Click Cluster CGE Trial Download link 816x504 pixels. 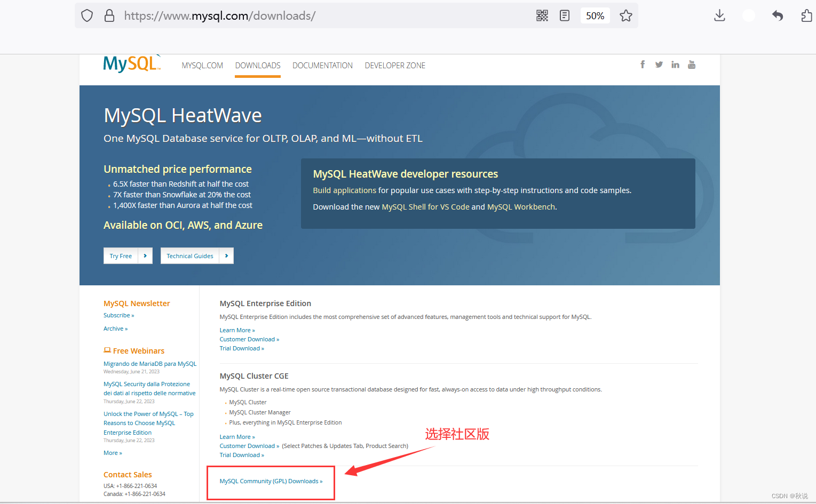242,455
